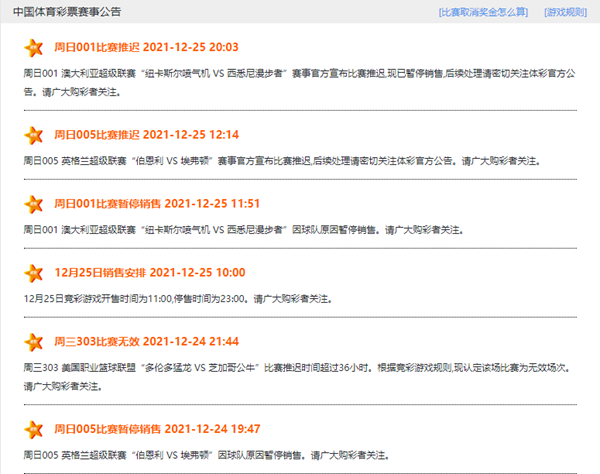The height and width of the screenshot is (474, 600).
Task: Open 周日005比赛推迟 headline dated 12:14
Action: pos(146,134)
